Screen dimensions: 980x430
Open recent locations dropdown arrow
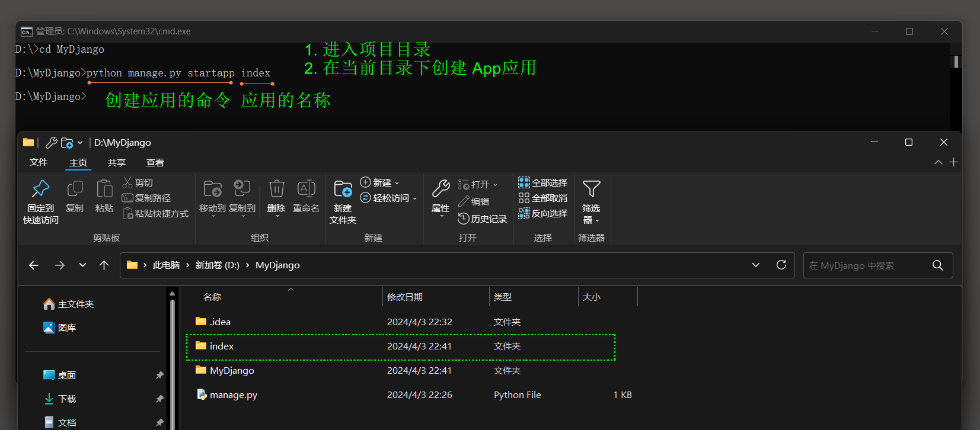point(82,265)
